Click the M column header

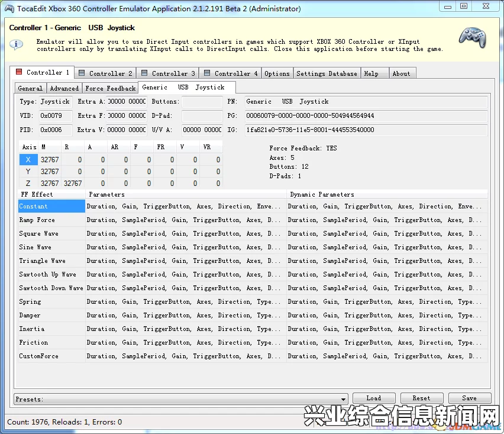pos(50,147)
